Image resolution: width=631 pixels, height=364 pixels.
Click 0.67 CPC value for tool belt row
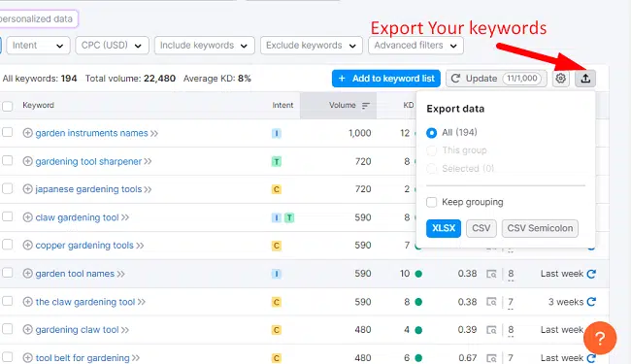click(x=467, y=357)
